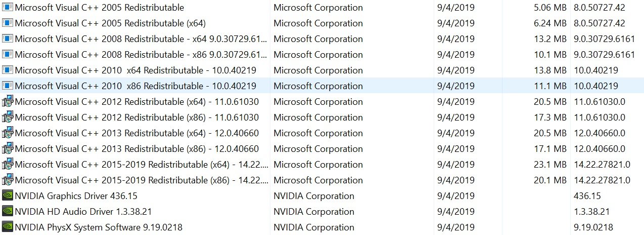Screen dimensions: 644x235
Task: Click the Visual C++ 2012 (x64) installer icon
Action: (x=8, y=102)
